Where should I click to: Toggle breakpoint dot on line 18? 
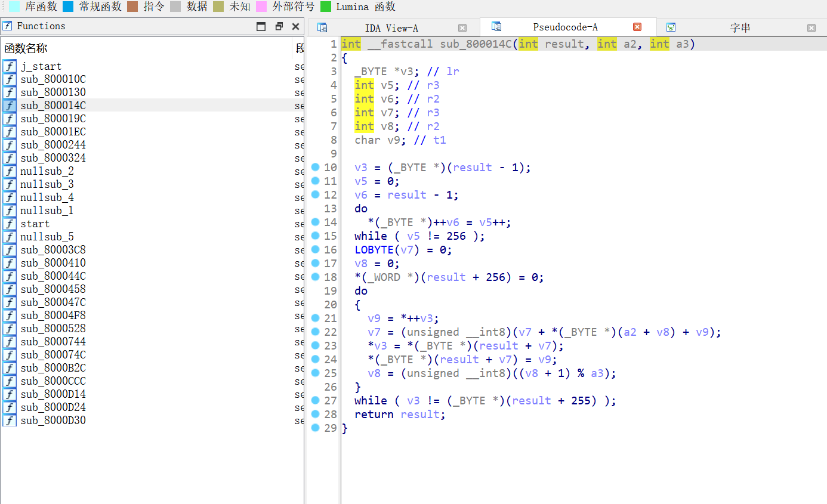click(315, 277)
